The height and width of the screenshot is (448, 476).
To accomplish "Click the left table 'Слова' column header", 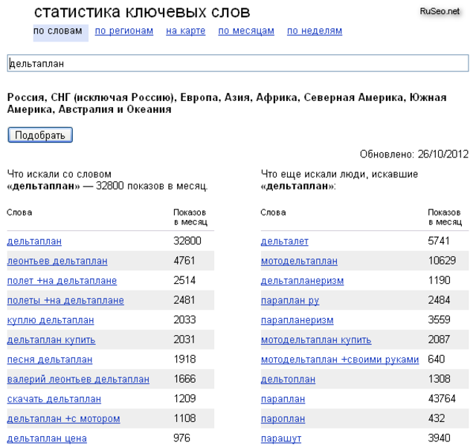I will click(19, 212).
